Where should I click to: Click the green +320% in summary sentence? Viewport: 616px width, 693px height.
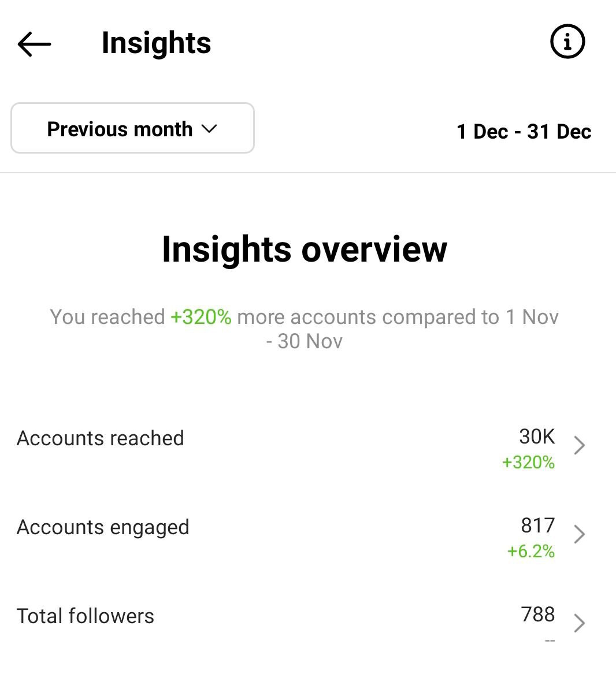201,317
